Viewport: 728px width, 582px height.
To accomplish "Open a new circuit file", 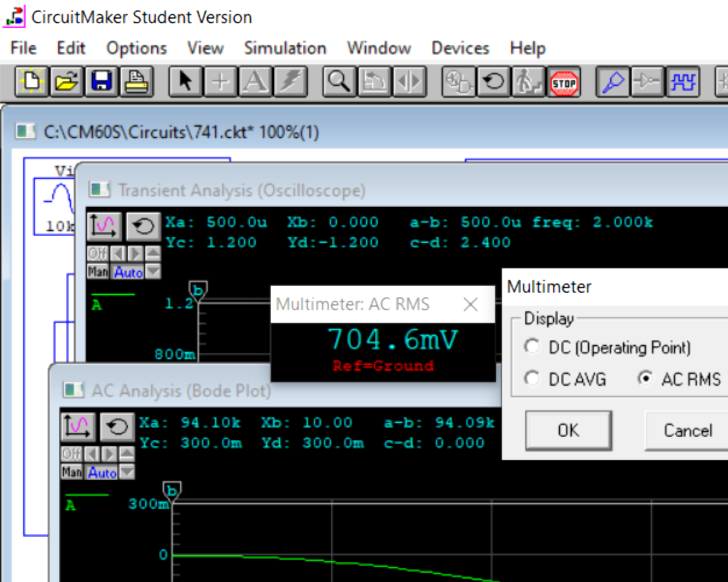I will 31,82.
